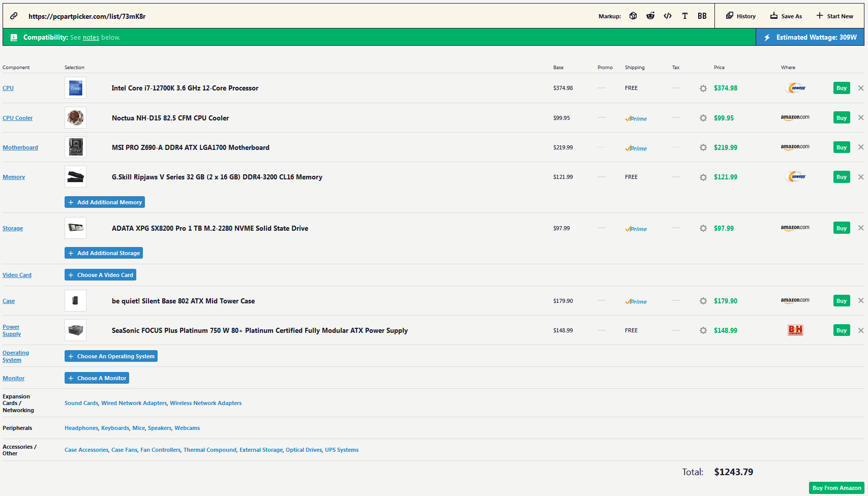Click Save As button

786,16
